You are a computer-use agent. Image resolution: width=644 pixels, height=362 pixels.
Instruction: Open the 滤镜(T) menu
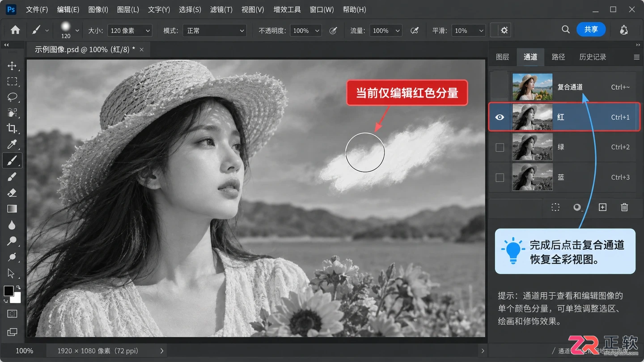pyautogui.click(x=221, y=9)
